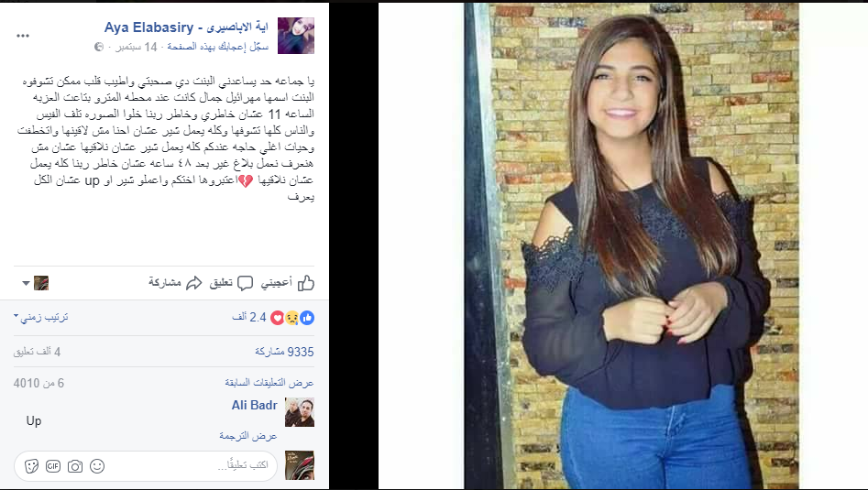Insert a GIF into the comment

click(x=52, y=466)
